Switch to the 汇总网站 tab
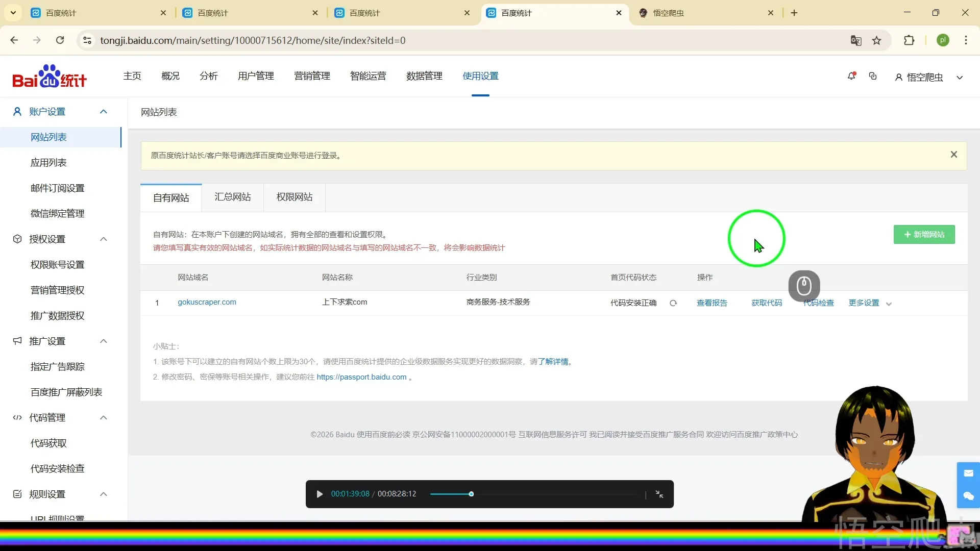The image size is (980, 551). point(233,197)
